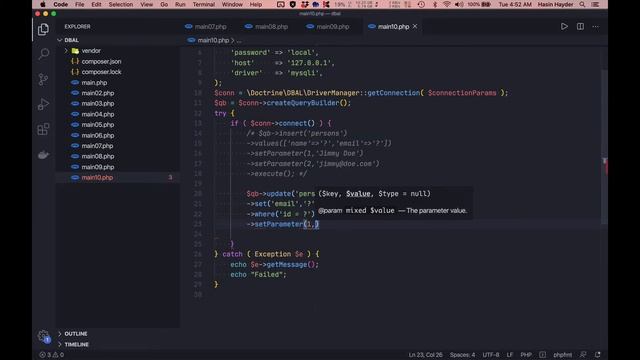Click the notifications bell in status bar
The height and width of the screenshot is (360, 640).
(598, 355)
